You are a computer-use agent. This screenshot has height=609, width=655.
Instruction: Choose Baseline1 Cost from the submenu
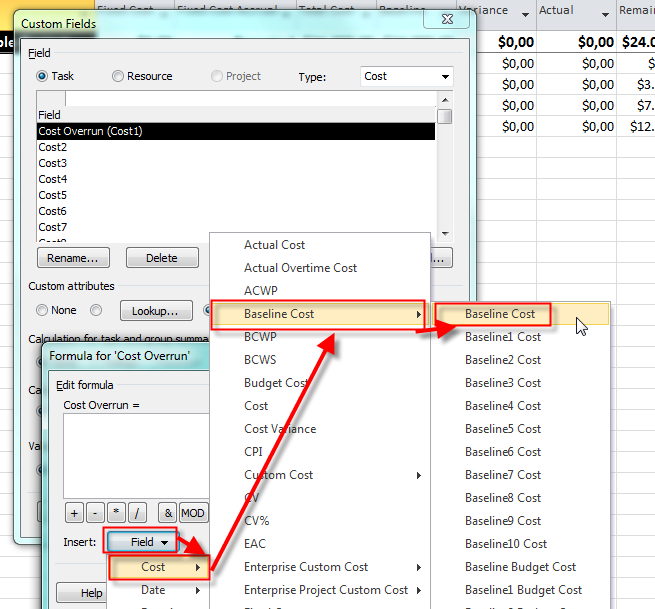coord(502,337)
